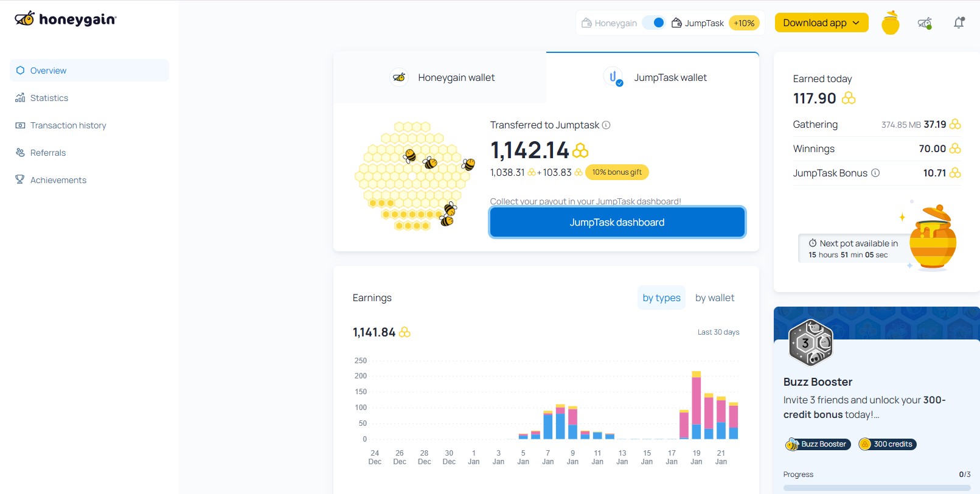Show earnings by types

click(661, 298)
